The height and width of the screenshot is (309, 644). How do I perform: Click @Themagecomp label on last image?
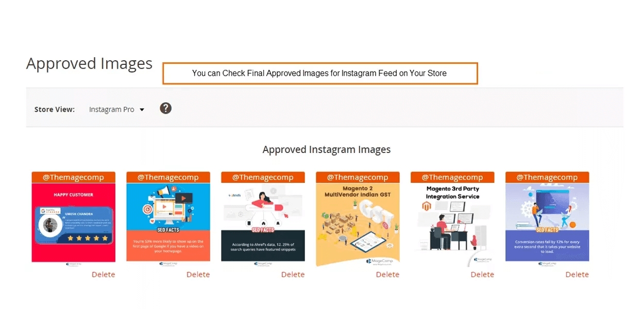(547, 177)
